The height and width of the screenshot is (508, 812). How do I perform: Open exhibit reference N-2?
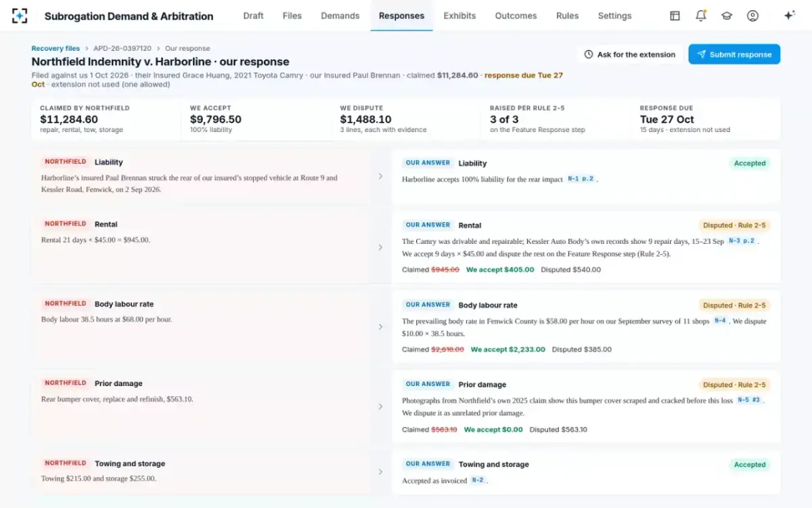point(478,480)
